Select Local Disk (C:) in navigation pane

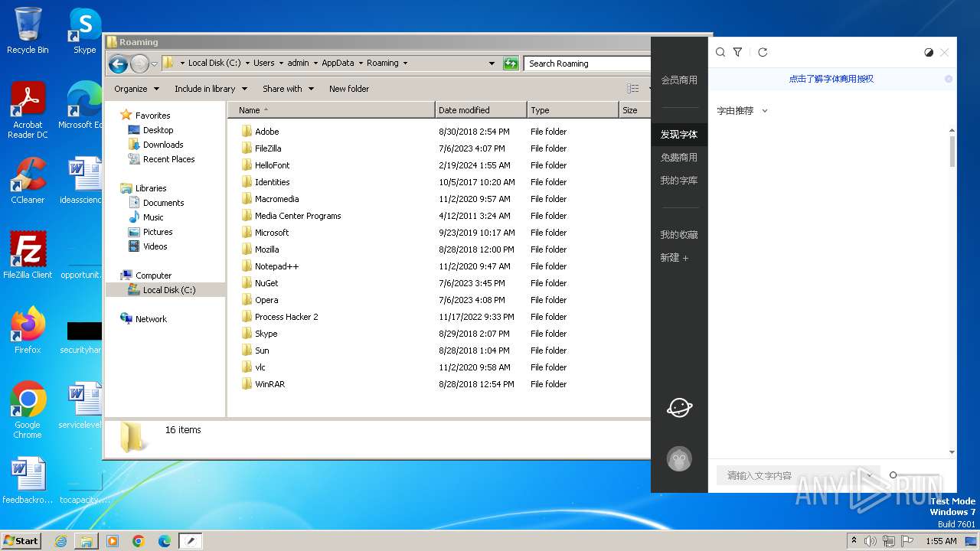[168, 290]
